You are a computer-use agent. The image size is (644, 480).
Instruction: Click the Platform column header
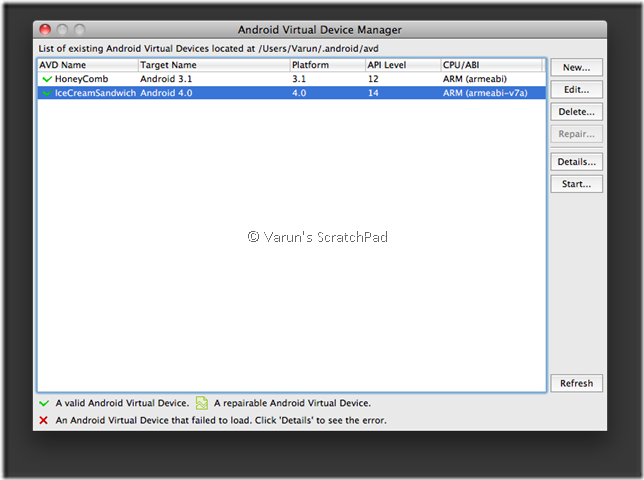click(x=328, y=65)
